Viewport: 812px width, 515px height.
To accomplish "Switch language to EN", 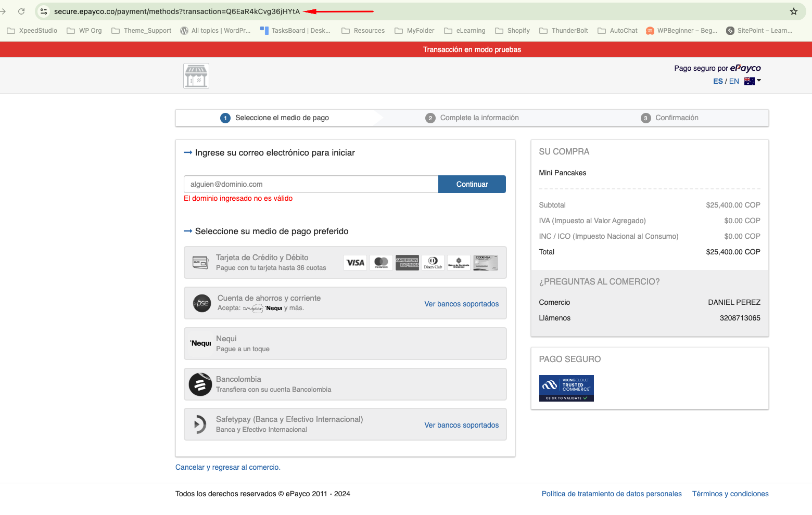I will (734, 81).
